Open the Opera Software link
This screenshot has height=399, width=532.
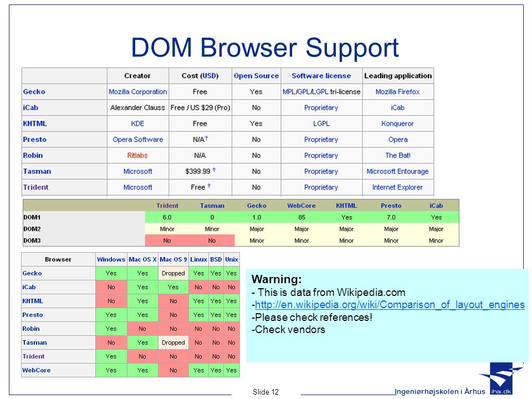138,140
